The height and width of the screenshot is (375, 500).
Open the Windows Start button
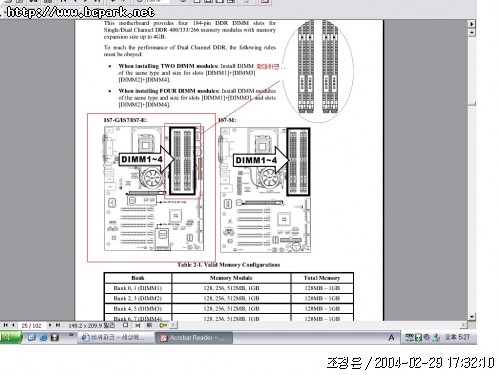pyautogui.click(x=10, y=337)
